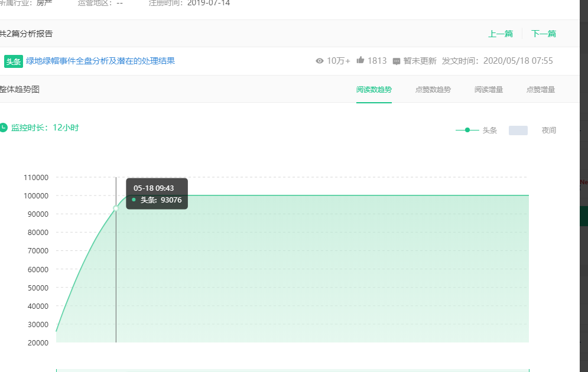
Task: Click the eye views icon
Action: (x=320, y=61)
